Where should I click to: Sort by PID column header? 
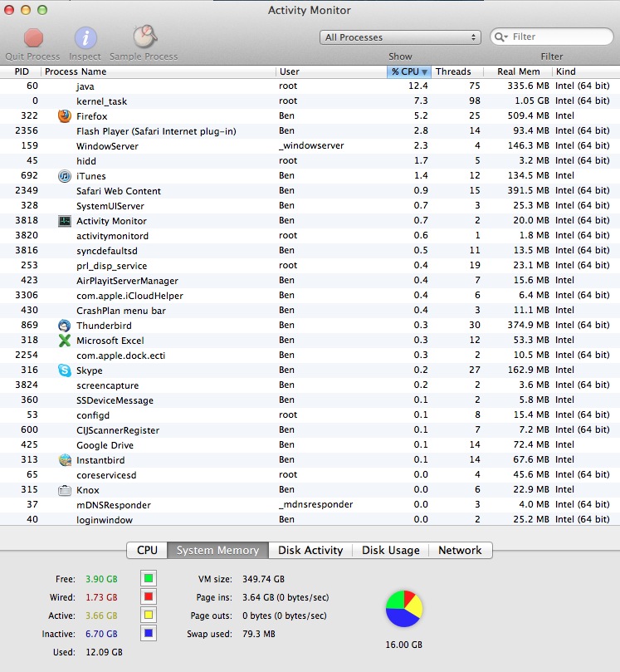pos(22,71)
